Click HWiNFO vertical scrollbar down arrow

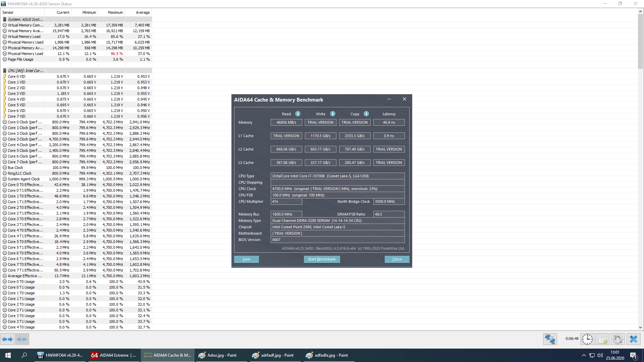click(641, 327)
